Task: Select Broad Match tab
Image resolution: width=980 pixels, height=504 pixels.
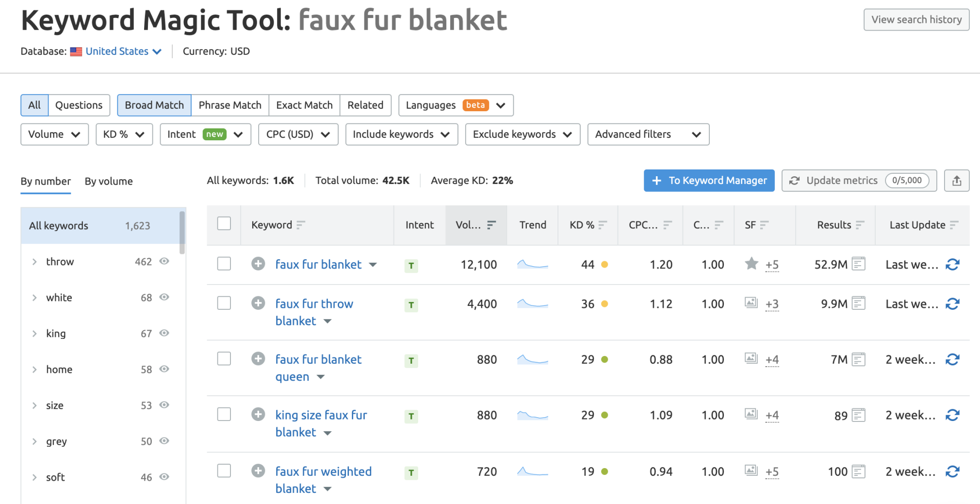Action: click(x=154, y=105)
